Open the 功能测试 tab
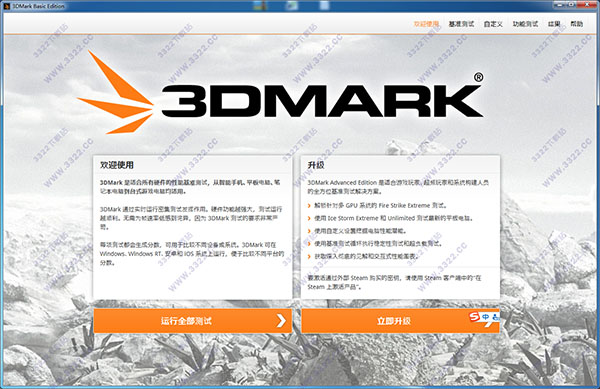 [525, 24]
